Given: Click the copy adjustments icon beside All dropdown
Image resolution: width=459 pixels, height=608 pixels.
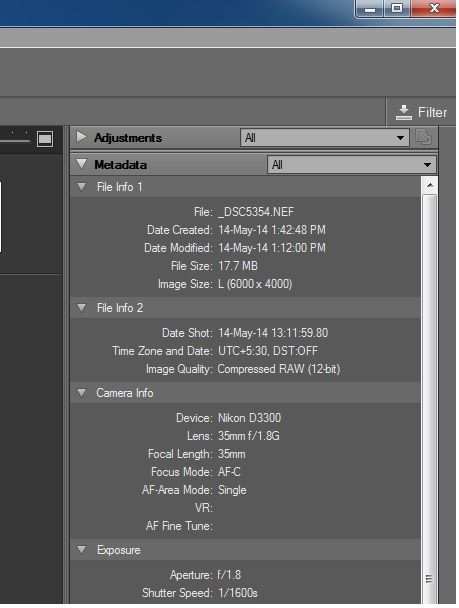Looking at the screenshot, I should (423, 137).
